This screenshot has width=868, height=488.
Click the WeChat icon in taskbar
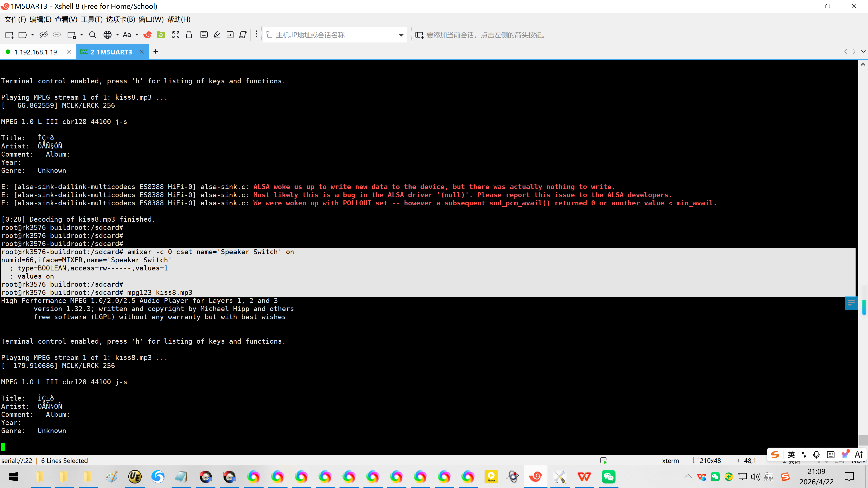click(x=609, y=476)
